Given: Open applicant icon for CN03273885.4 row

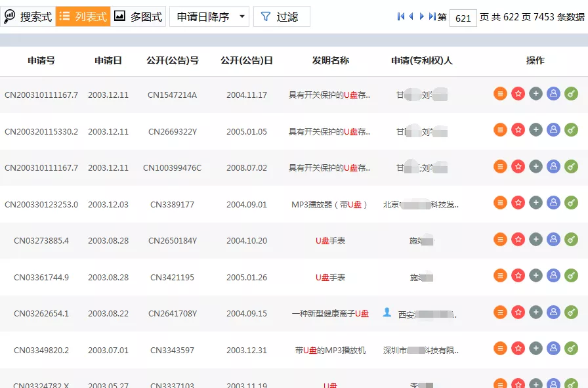Looking at the screenshot, I should point(553,240).
